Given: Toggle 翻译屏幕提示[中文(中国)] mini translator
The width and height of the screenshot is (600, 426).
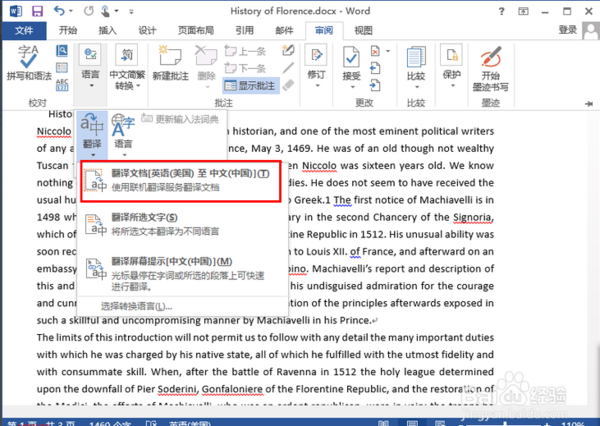Looking at the screenshot, I should [x=182, y=273].
